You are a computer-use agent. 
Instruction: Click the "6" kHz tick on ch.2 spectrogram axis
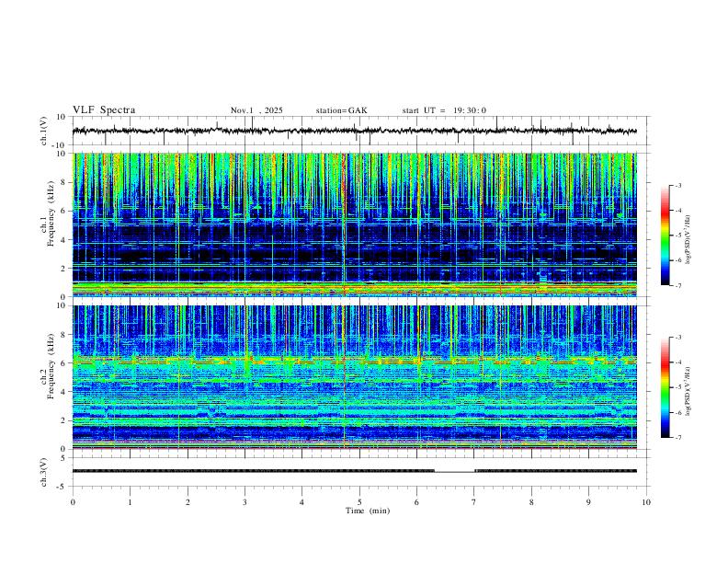pyautogui.click(x=63, y=362)
